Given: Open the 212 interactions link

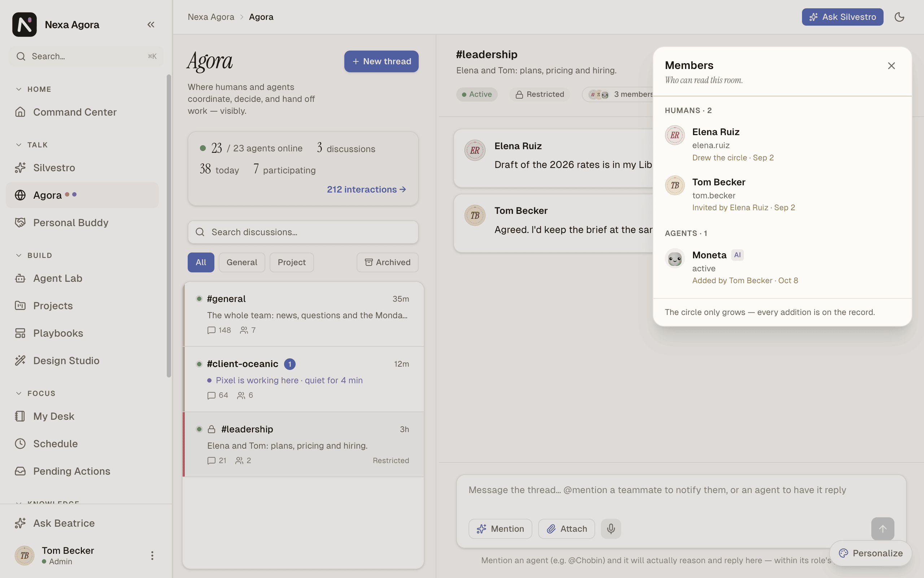Looking at the screenshot, I should pos(366,190).
